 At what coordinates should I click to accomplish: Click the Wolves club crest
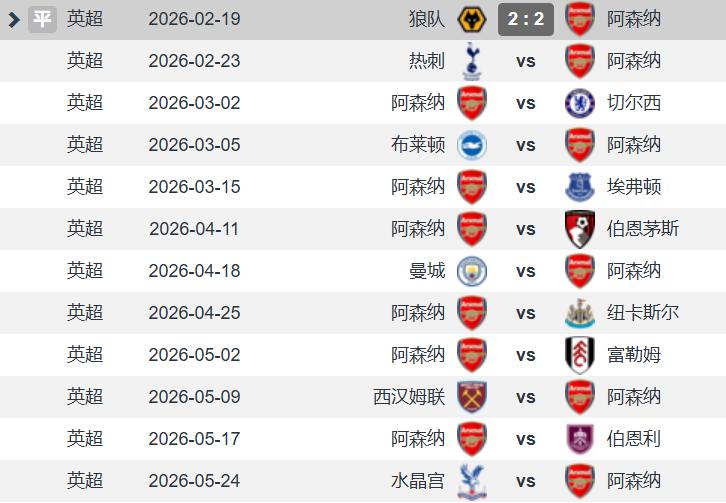click(x=472, y=19)
